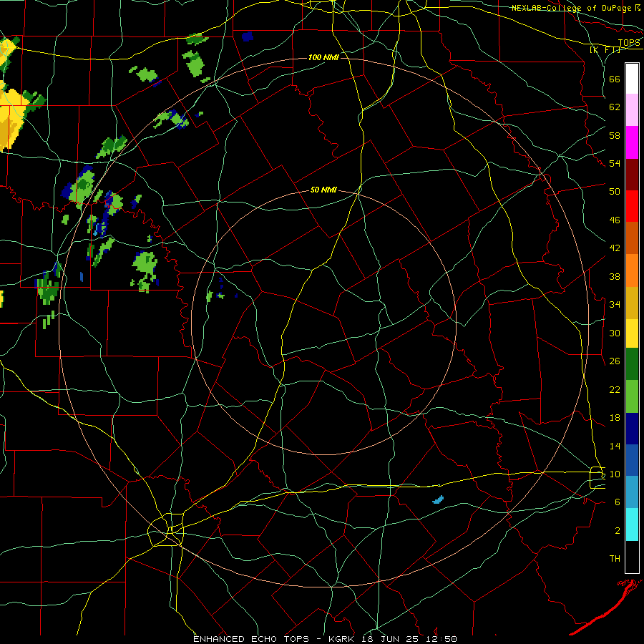Click the 54 value on the scale
This screenshot has height=644, width=644.
click(x=615, y=163)
